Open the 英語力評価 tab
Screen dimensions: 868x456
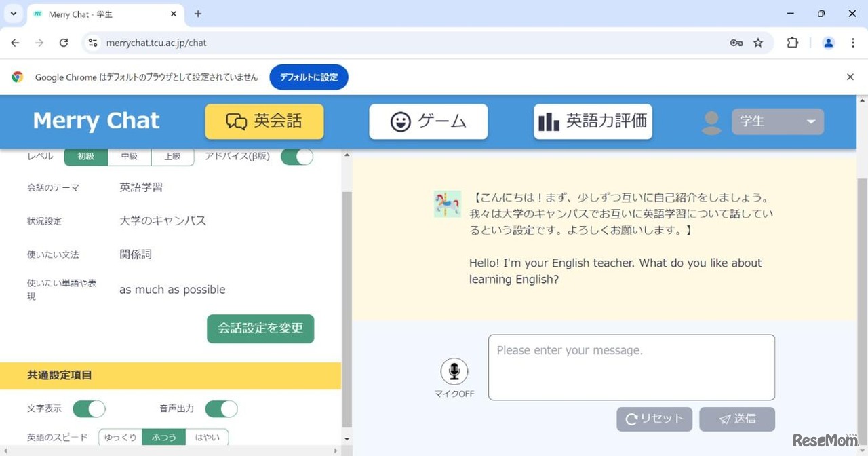pos(593,121)
